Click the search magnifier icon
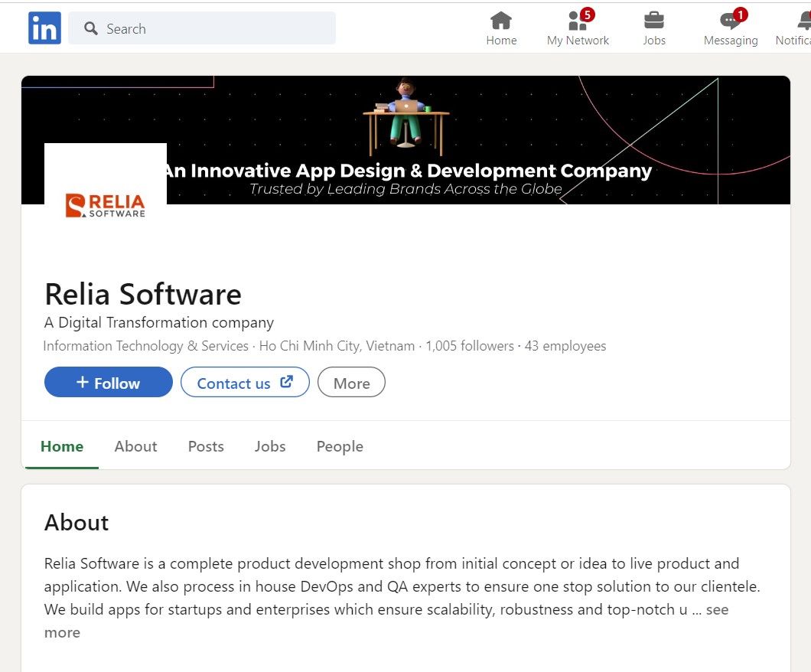811x672 pixels. coord(91,28)
